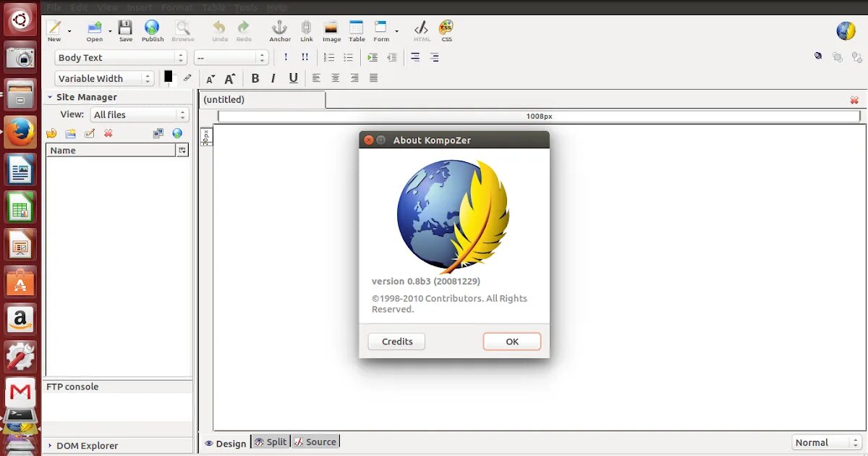Click the networked computers icon in Site Manager
This screenshot has height=456, width=868.
[x=158, y=133]
